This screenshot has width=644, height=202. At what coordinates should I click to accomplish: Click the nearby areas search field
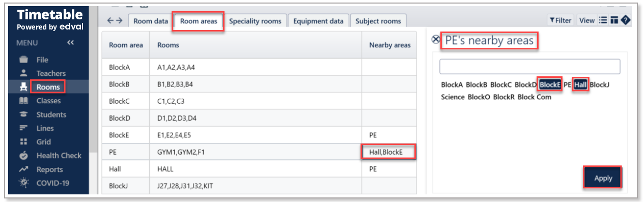click(530, 67)
